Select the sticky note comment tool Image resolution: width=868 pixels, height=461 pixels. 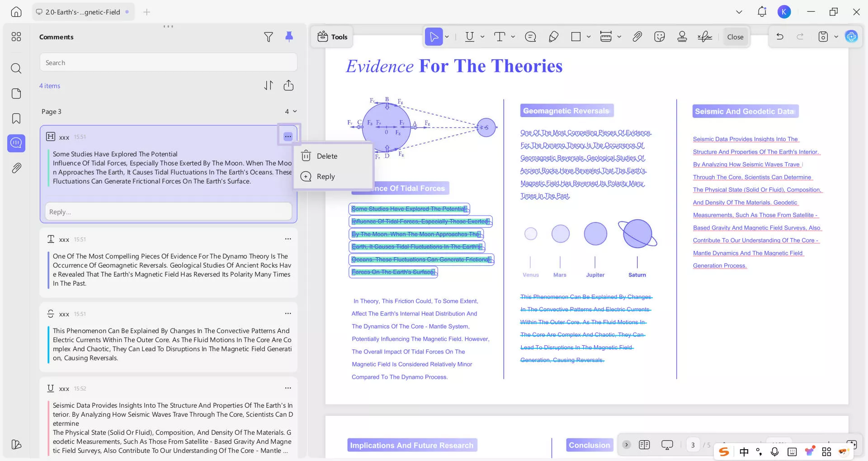pos(531,37)
